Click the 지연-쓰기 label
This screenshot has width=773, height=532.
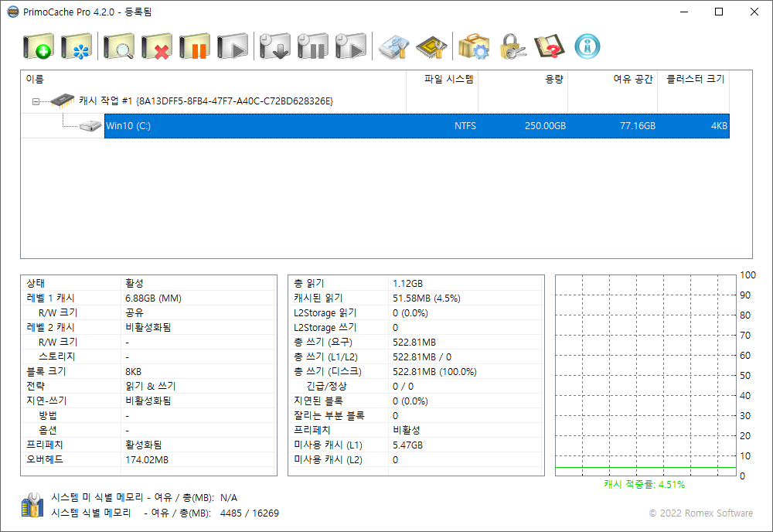(46, 401)
